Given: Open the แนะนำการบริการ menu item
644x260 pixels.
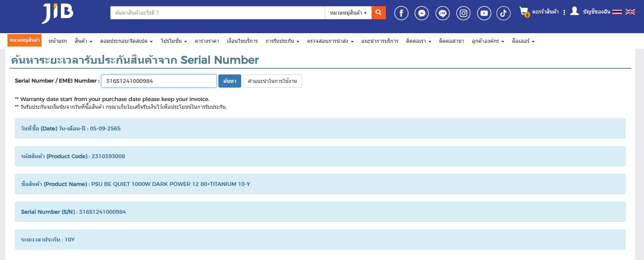Looking at the screenshot, I should click(380, 41).
